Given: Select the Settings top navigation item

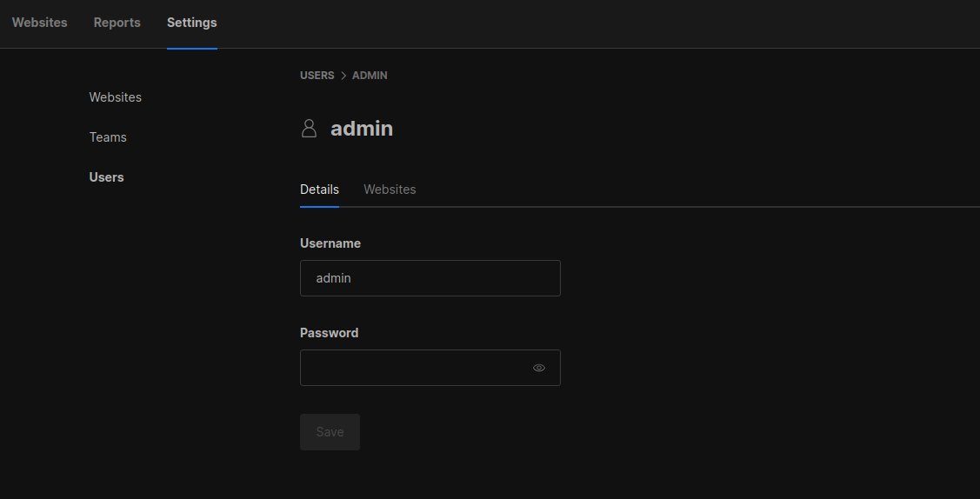Looking at the screenshot, I should click(192, 23).
